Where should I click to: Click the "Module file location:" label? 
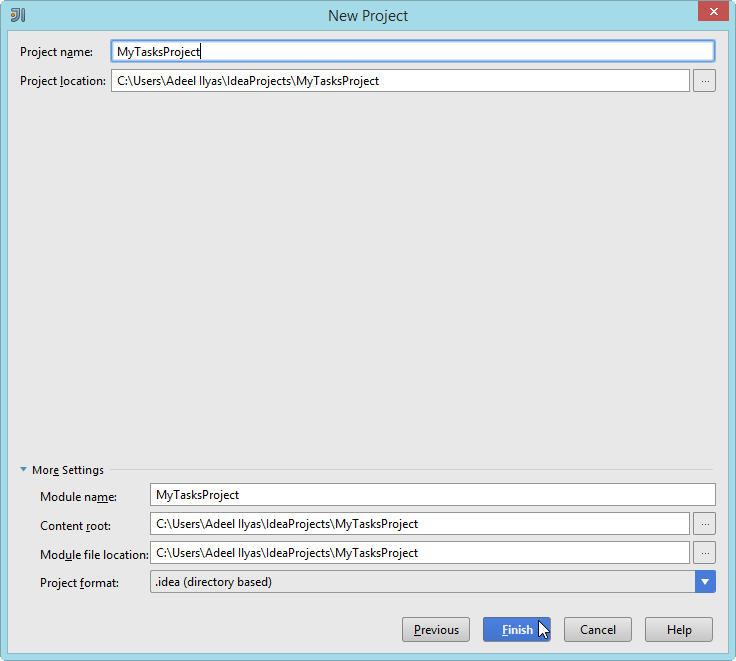(94, 554)
